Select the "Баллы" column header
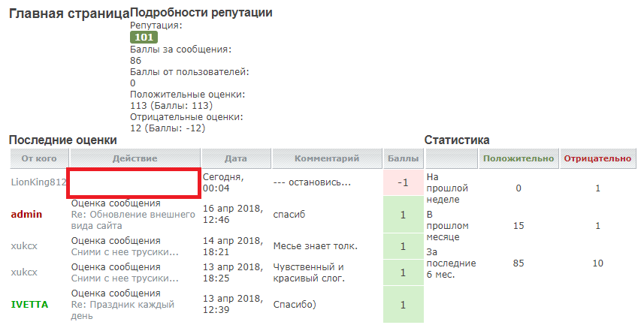 tap(403, 158)
